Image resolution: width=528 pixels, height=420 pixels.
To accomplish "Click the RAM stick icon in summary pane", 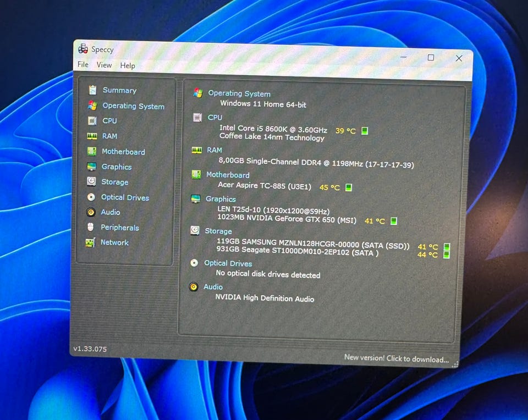I will point(197,150).
